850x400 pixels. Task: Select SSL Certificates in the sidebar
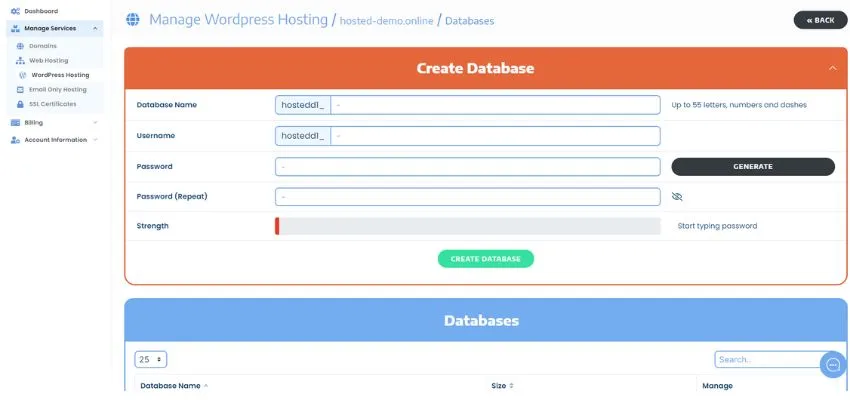[x=53, y=104]
